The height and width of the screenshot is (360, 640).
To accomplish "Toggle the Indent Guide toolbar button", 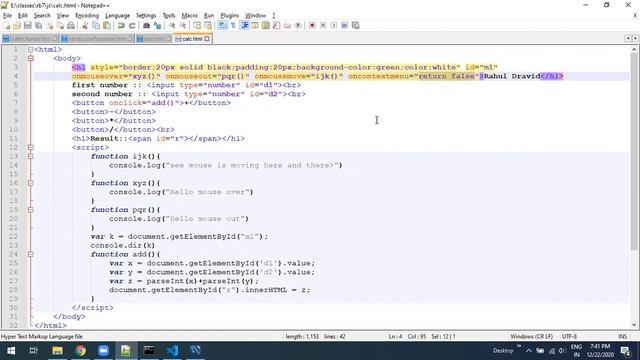I will (x=244, y=25).
